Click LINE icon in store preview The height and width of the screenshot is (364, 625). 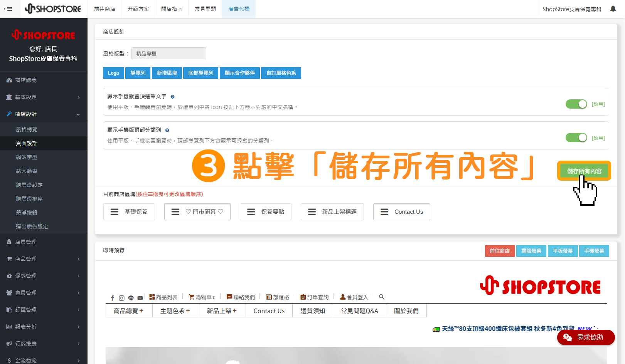pyautogui.click(x=131, y=298)
